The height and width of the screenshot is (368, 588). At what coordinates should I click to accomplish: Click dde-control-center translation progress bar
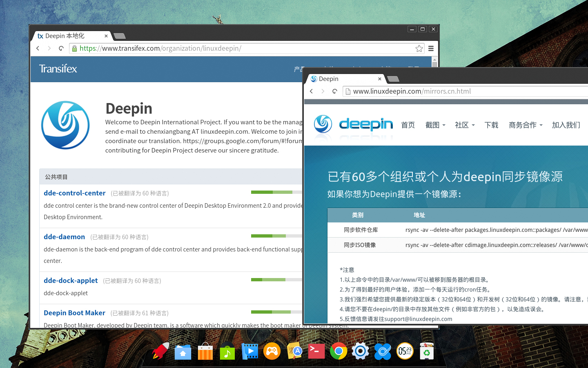[x=276, y=192]
